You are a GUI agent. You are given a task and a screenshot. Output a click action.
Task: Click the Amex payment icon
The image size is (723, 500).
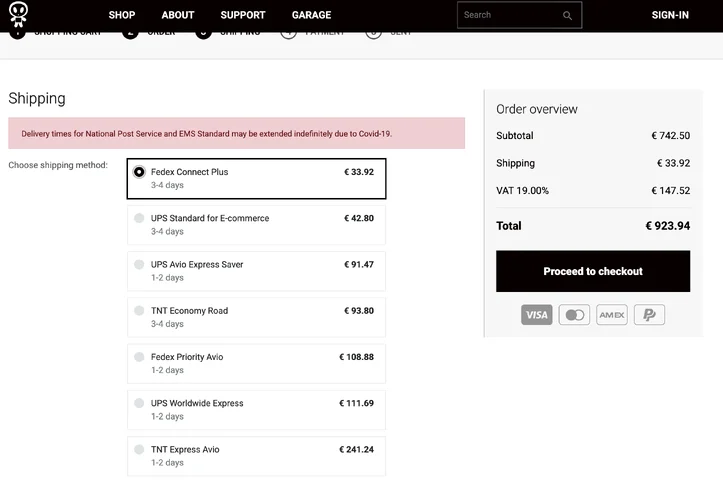(612, 315)
